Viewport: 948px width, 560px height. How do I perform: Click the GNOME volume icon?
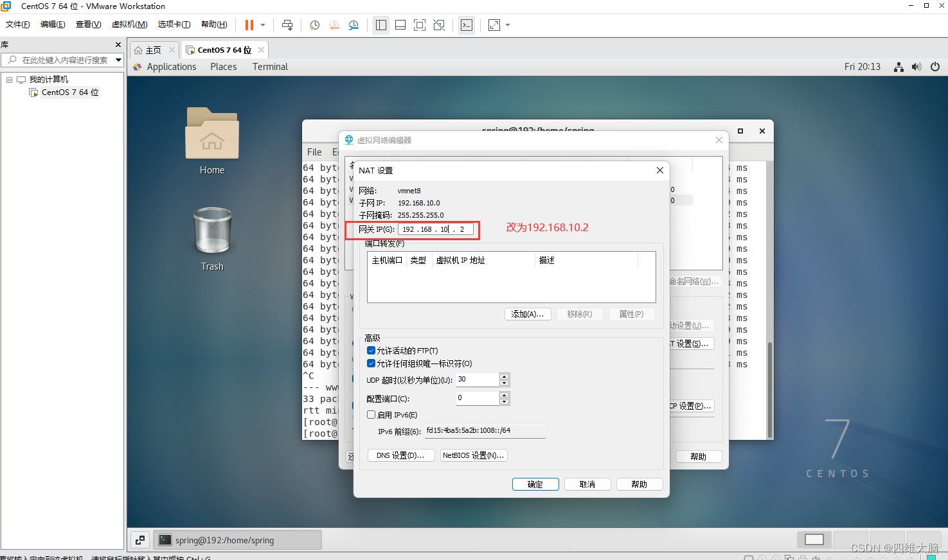(917, 67)
